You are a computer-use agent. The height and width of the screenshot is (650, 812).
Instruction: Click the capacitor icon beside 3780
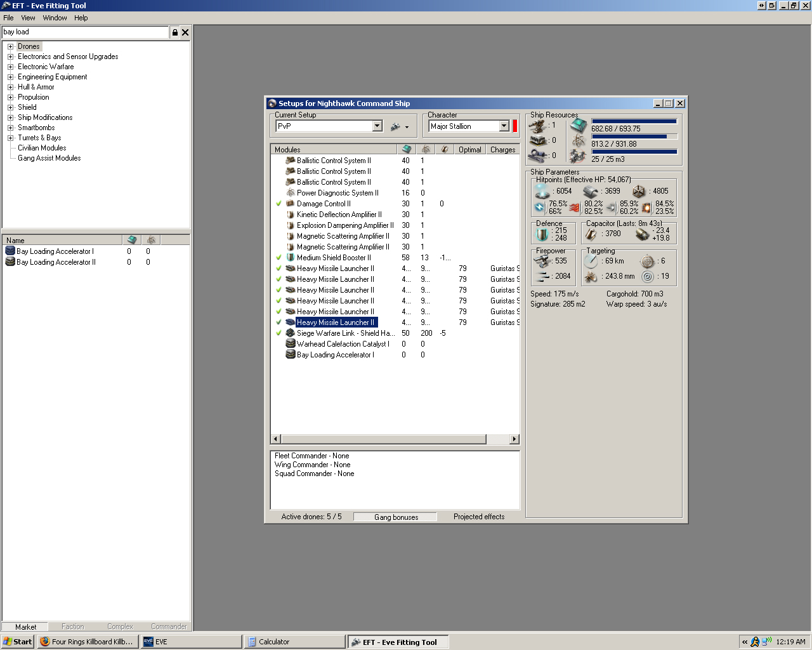click(591, 234)
